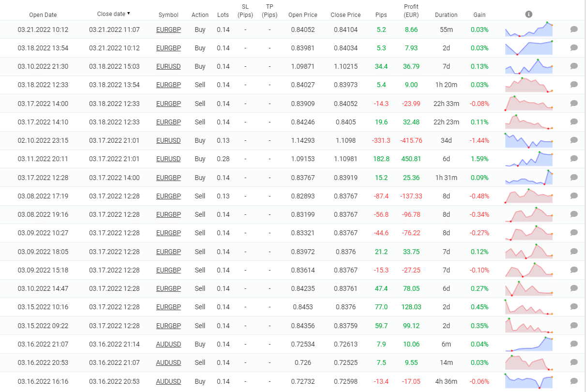Open the EURGBP link on the top row

pos(168,30)
